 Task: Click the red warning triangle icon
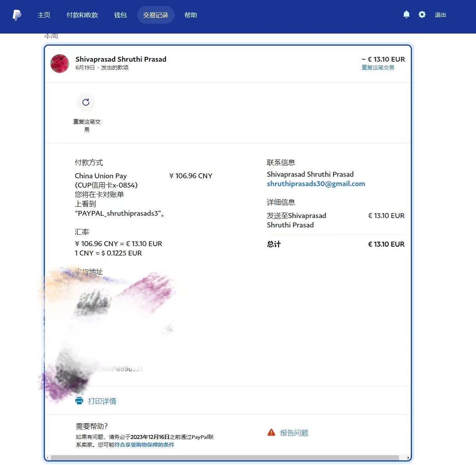(x=271, y=433)
